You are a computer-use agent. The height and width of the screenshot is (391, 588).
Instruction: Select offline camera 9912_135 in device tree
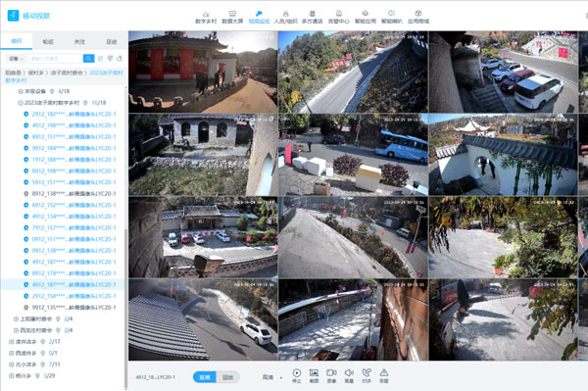(73, 308)
